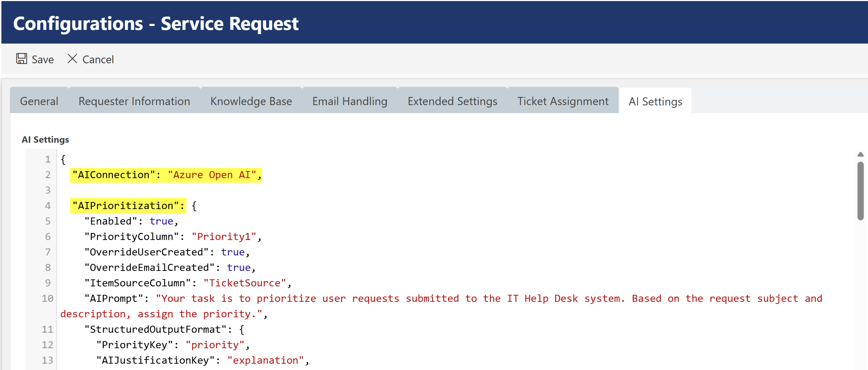Image resolution: width=868 pixels, height=370 pixels.
Task: Click the floppy disk Save icon
Action: click(21, 59)
